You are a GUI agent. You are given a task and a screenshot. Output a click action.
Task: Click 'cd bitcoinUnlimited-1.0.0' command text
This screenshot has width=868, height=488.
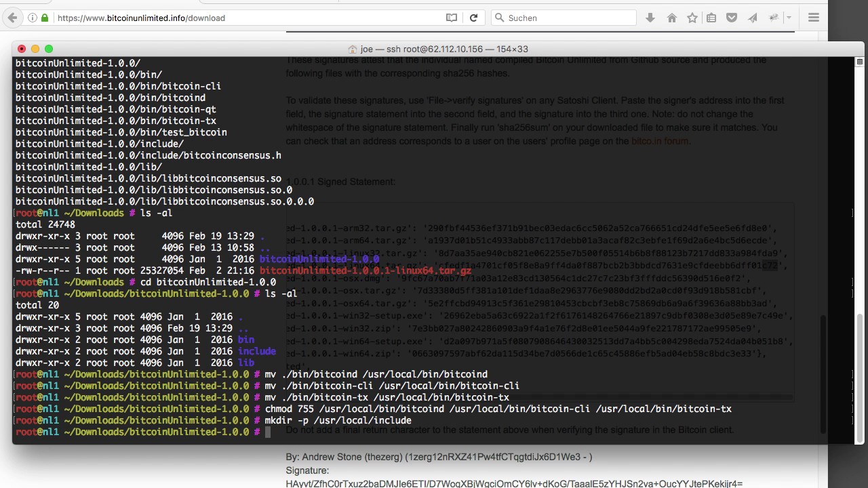click(208, 283)
